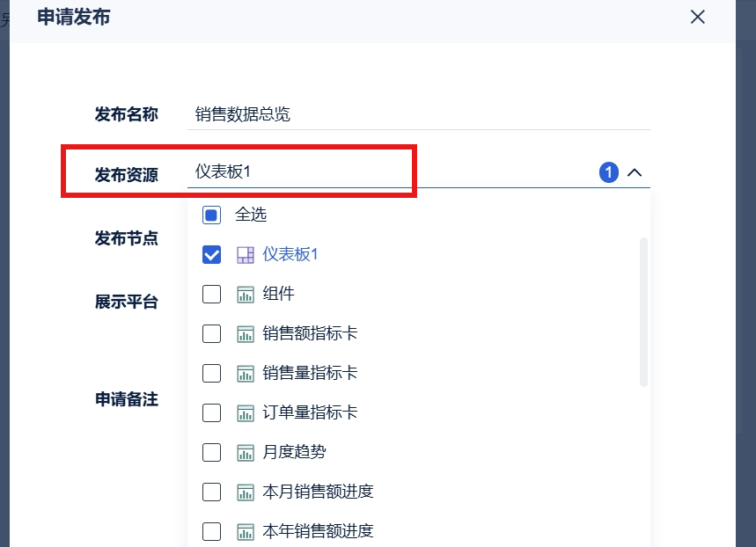Viewport: 756px width, 547px height.
Task: Uncheck the 仪表板1 checkbox
Action: 211,254
